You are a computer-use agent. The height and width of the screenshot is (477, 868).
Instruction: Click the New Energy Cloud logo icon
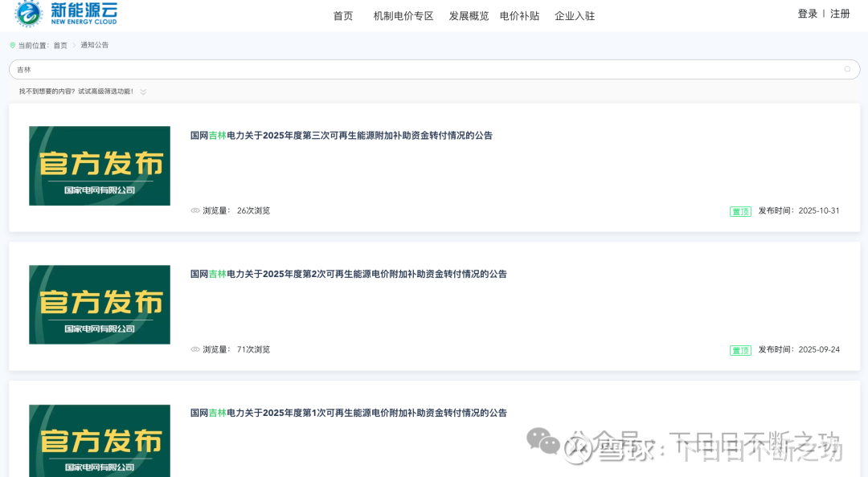click(x=28, y=14)
